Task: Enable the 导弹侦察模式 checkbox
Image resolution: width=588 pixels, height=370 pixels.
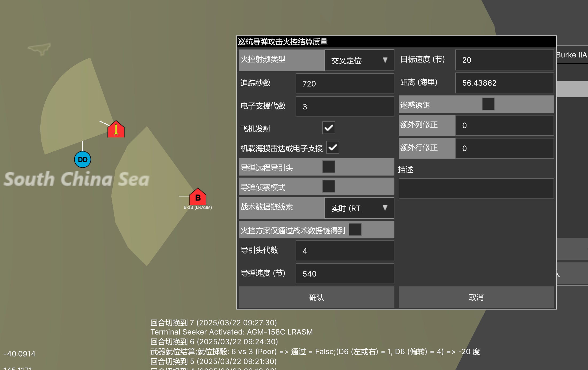Action: click(328, 186)
